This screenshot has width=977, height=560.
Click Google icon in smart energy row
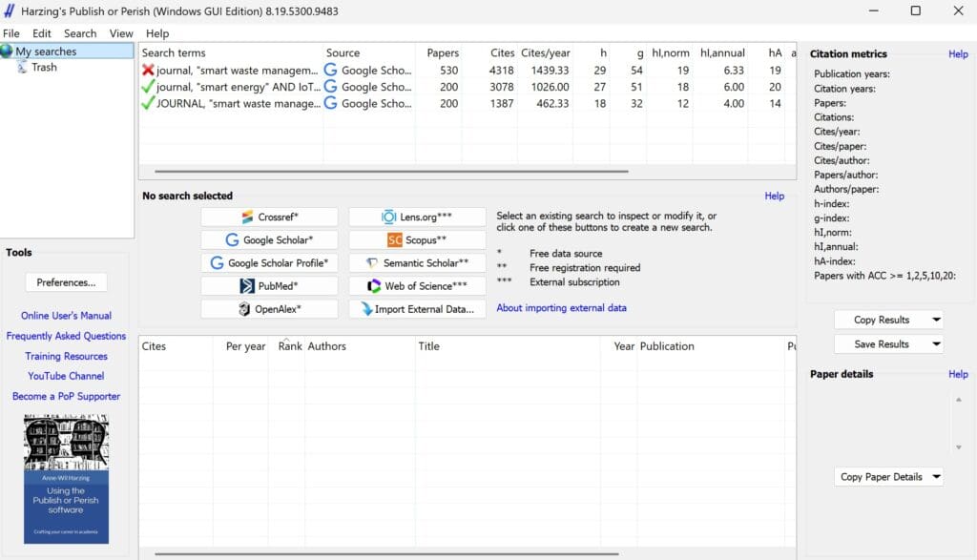[331, 87]
